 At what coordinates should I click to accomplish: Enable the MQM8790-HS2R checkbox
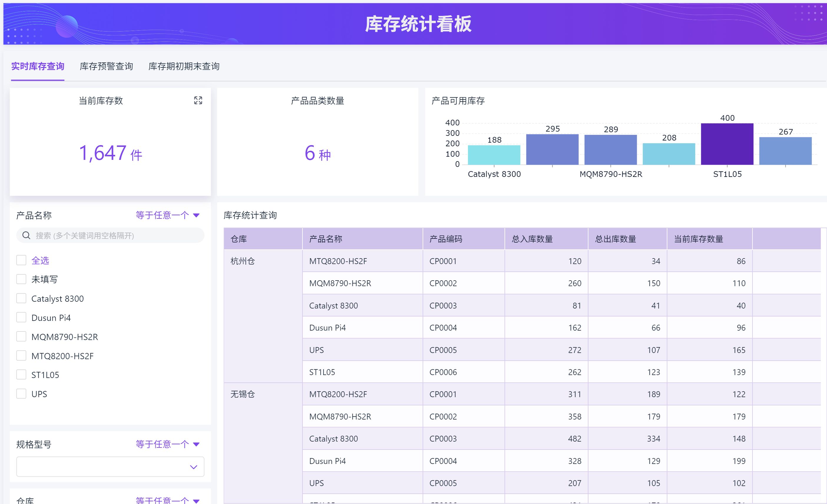point(21,336)
